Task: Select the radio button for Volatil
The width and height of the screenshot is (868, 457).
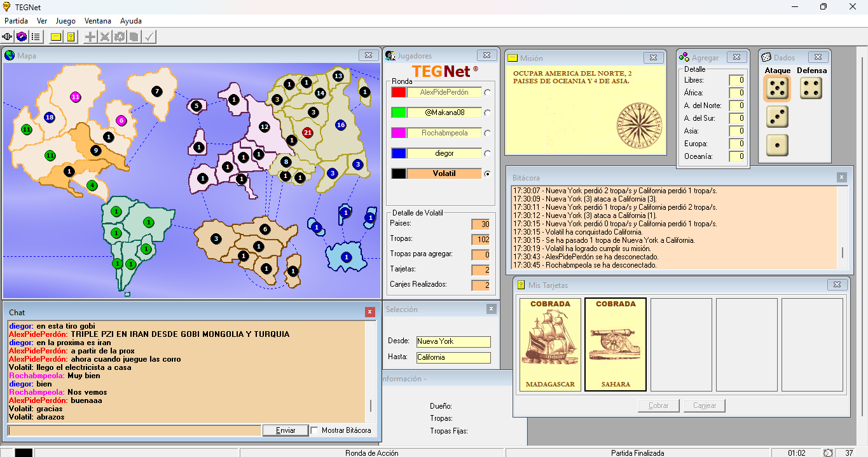Action: point(488,174)
